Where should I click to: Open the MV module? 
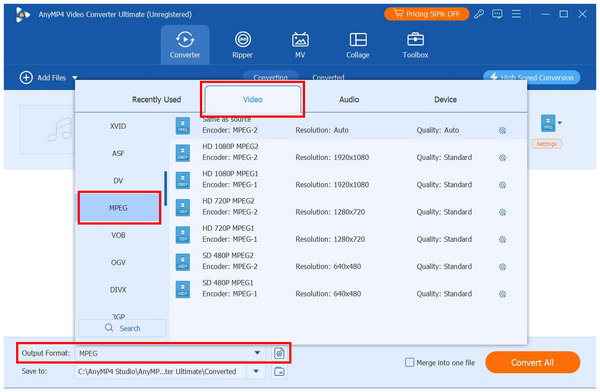[x=300, y=45]
